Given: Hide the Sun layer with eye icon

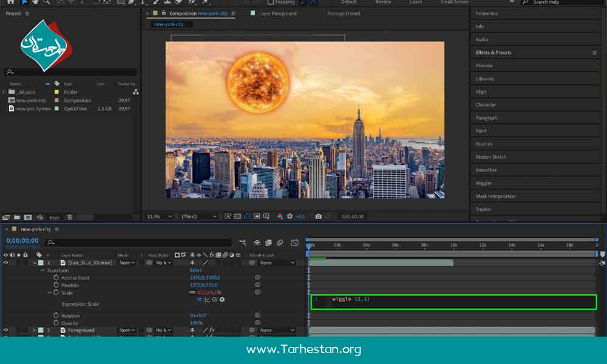Looking at the screenshot, I should click(5, 263).
